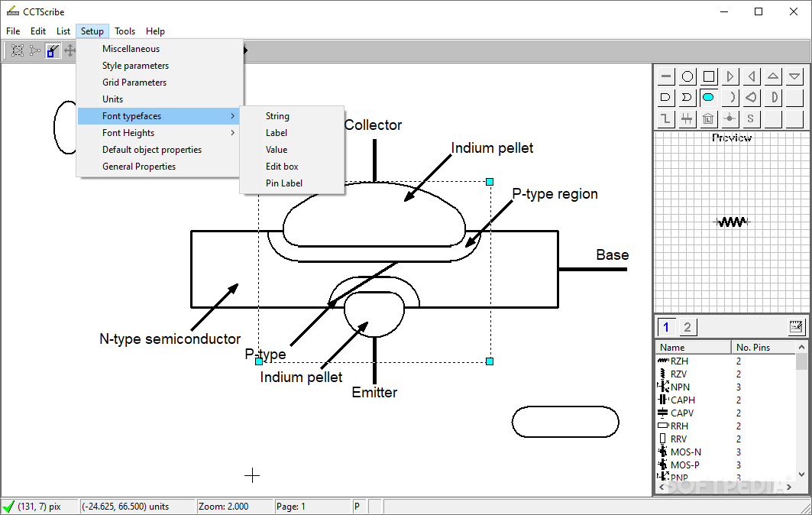Select the square shape tool
Screen dimensions: 812x515
point(709,76)
